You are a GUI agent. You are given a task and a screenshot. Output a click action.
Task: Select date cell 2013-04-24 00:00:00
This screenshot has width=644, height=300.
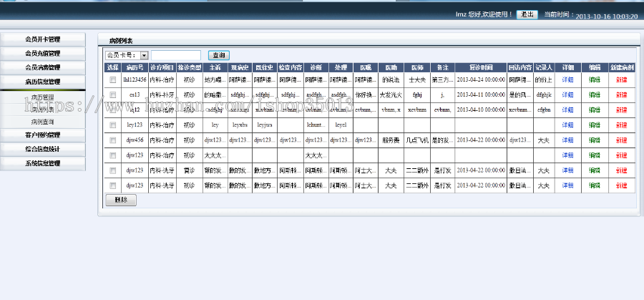(x=481, y=79)
